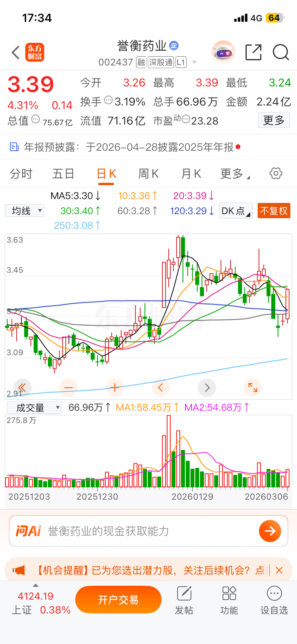297x644 pixels.
Task: Jump to earliest with double-left arrow
Action: point(22,387)
